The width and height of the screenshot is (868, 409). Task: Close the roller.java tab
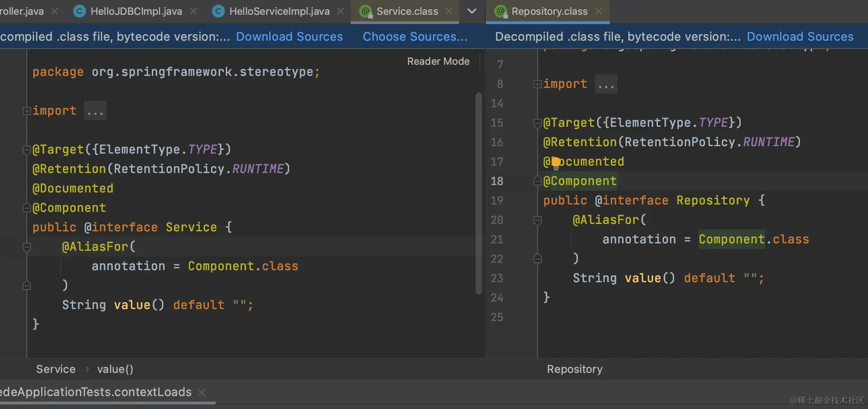click(x=55, y=11)
